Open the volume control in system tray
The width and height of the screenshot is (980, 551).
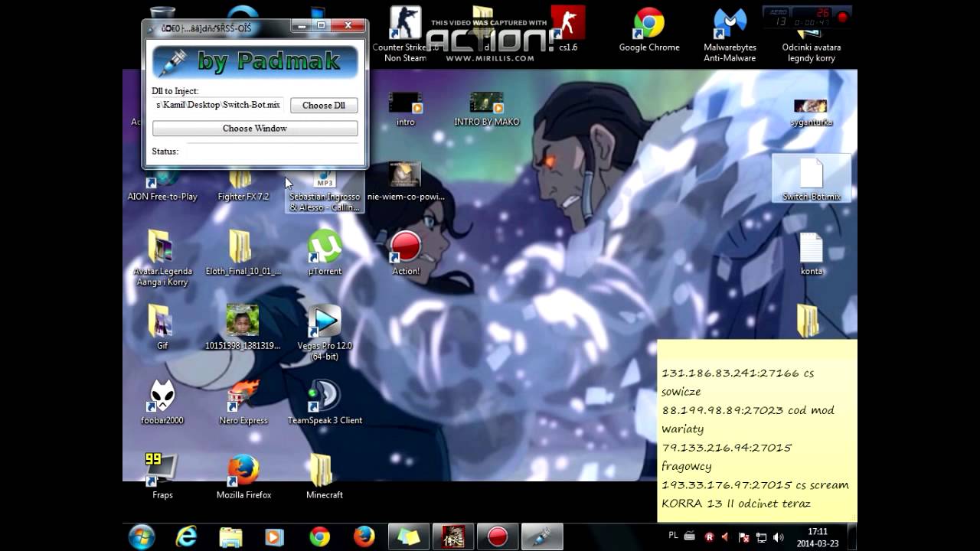779,537
